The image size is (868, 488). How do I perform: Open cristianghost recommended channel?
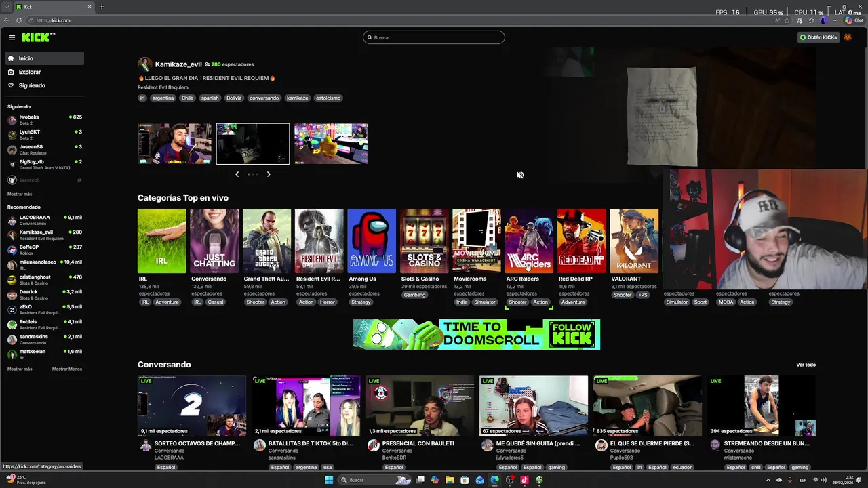click(x=45, y=279)
